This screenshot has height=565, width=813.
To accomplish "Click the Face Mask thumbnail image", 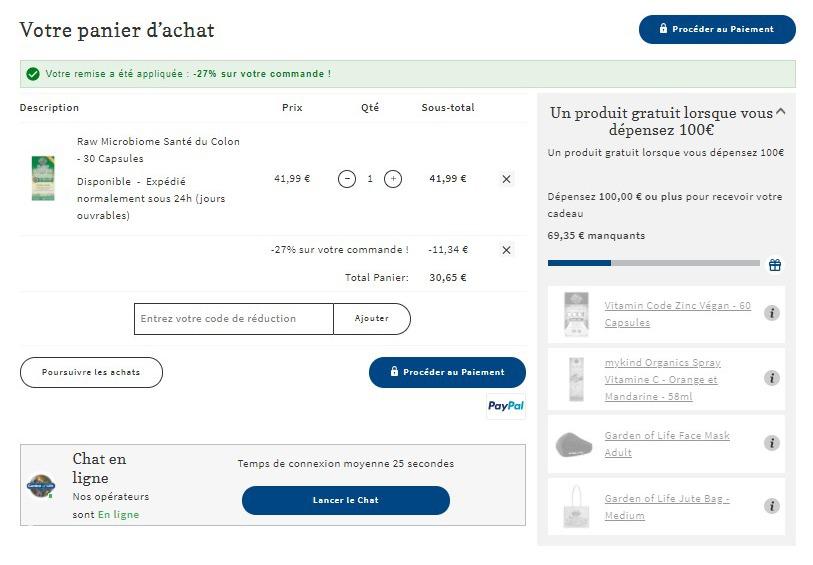I will (573, 444).
